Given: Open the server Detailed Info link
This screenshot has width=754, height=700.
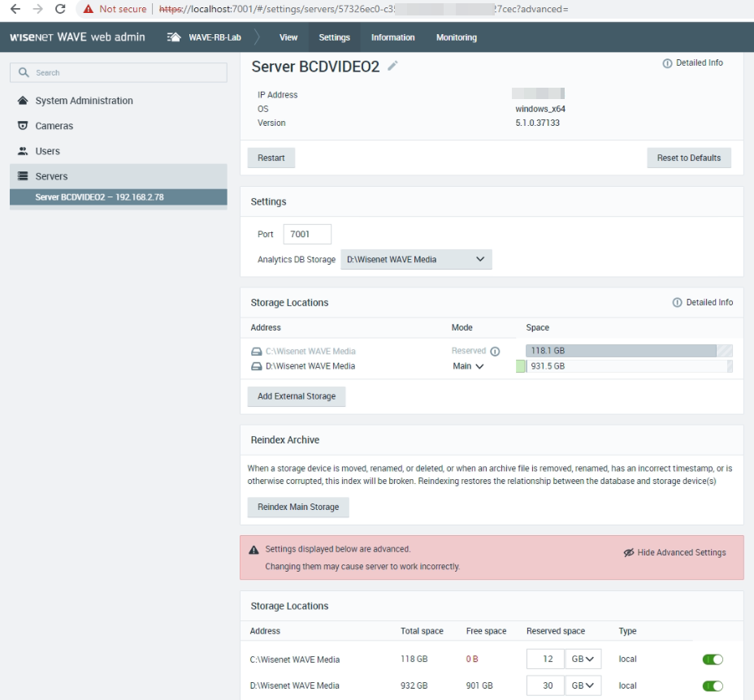Looking at the screenshot, I should click(700, 63).
